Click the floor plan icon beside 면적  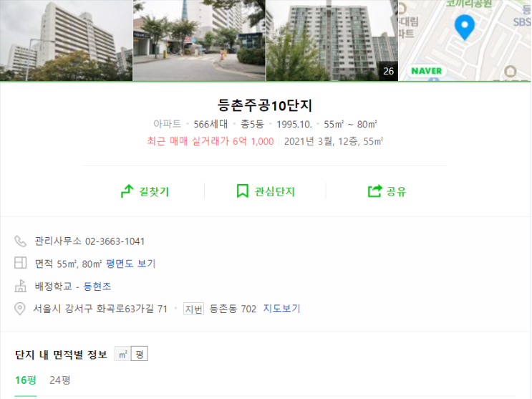(x=20, y=263)
